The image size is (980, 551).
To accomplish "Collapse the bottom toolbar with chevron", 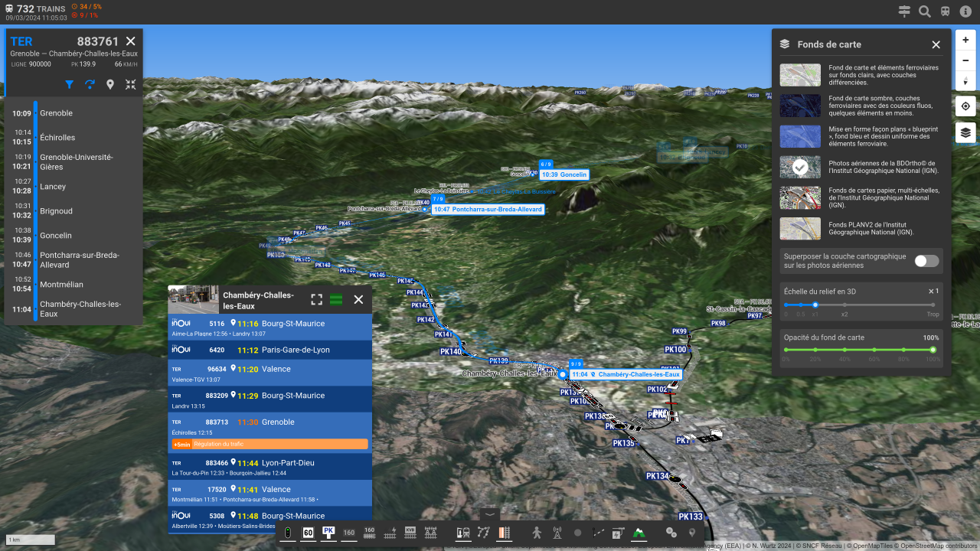I will coord(490,515).
